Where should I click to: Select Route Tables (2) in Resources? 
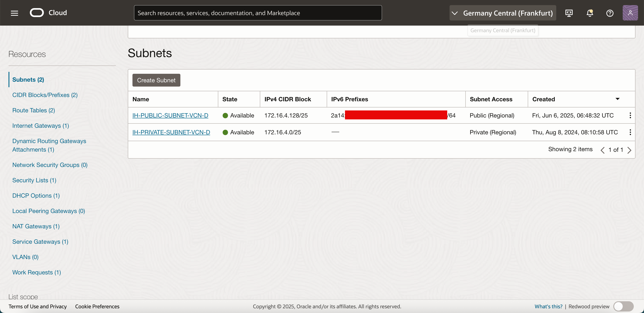(x=33, y=110)
